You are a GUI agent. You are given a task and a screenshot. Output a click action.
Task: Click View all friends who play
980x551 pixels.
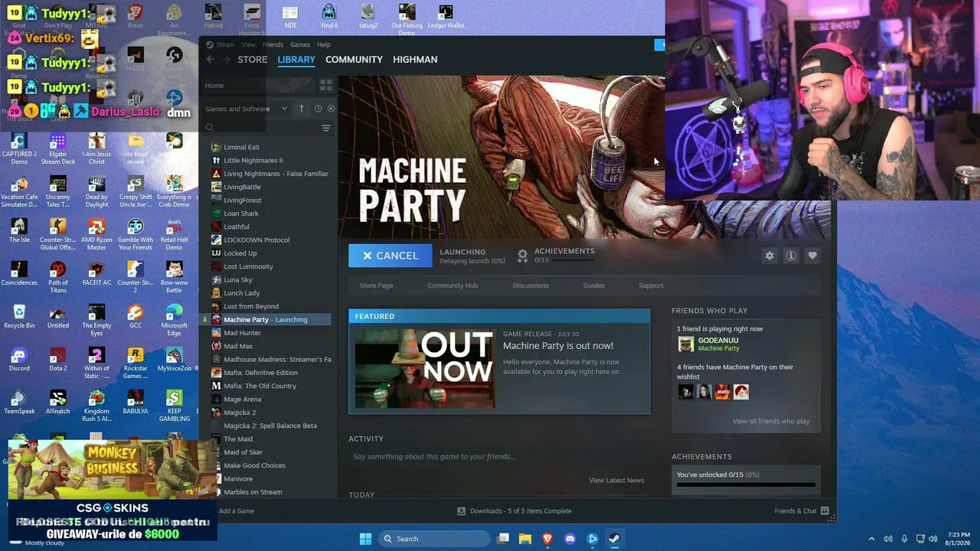[770, 422]
